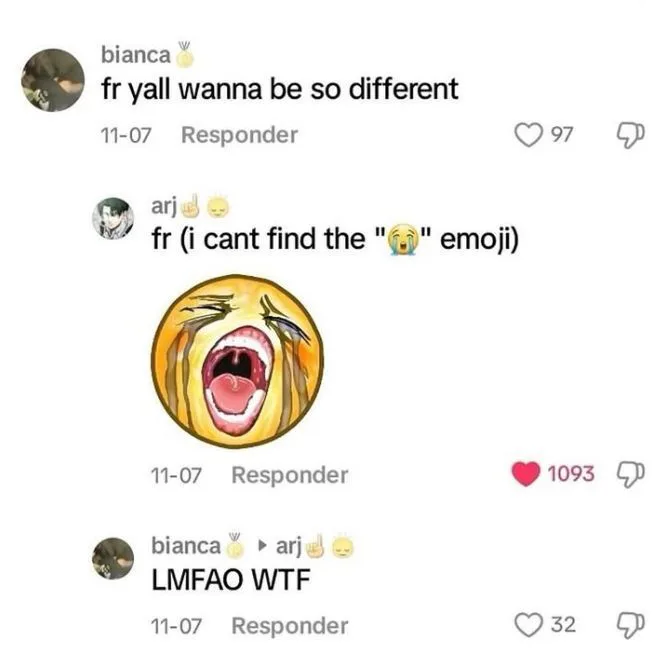
Task: Open arj's anime profile picture
Action: pyautogui.click(x=113, y=218)
